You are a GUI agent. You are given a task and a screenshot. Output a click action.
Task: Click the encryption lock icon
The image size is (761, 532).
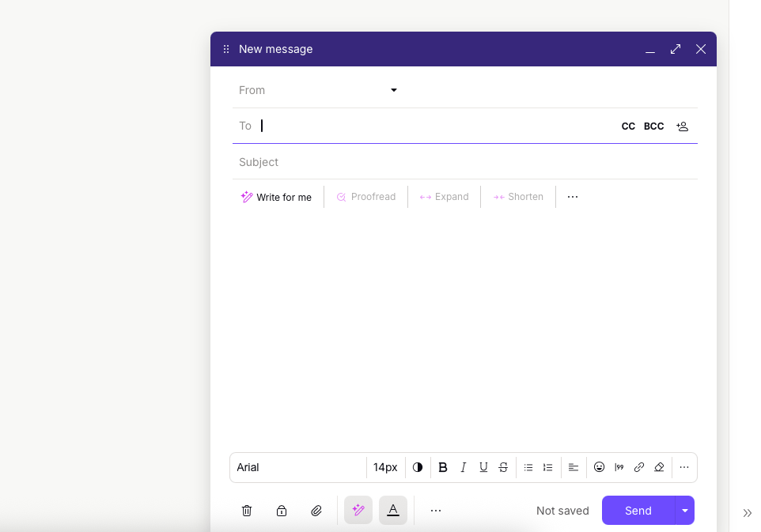pos(282,511)
